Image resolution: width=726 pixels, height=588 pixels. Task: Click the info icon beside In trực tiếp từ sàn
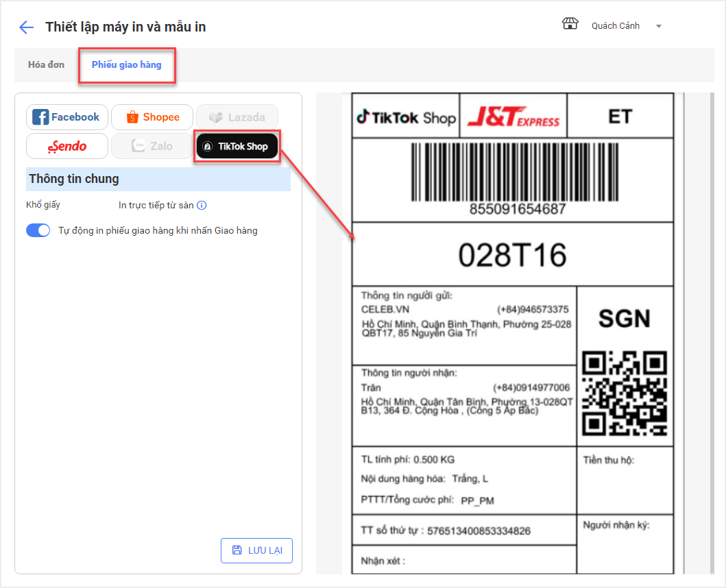pos(202,205)
